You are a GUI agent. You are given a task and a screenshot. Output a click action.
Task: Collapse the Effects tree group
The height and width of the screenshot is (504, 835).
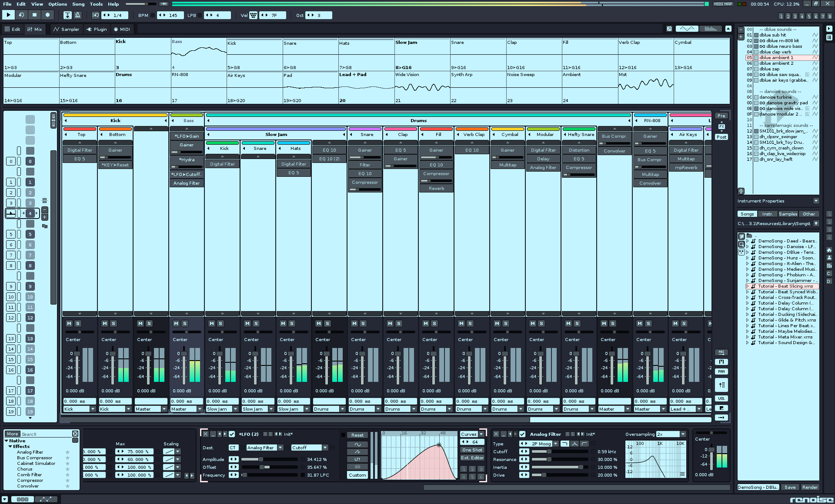coord(10,446)
